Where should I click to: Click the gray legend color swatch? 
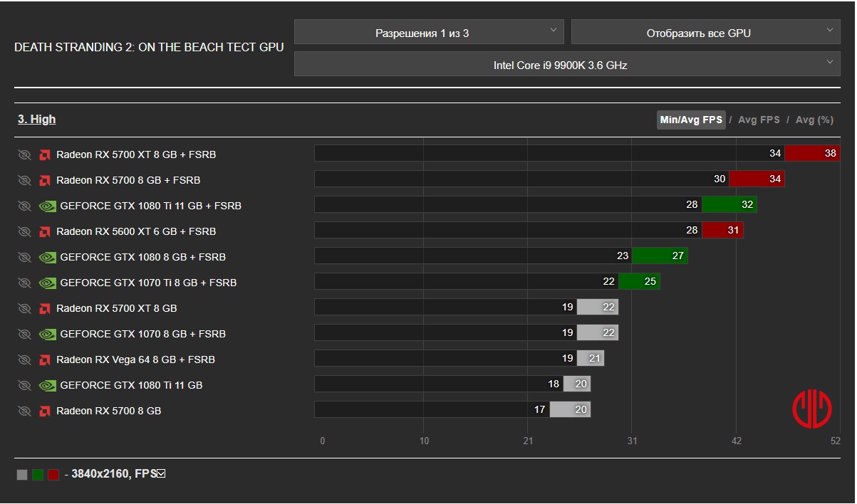click(x=22, y=475)
